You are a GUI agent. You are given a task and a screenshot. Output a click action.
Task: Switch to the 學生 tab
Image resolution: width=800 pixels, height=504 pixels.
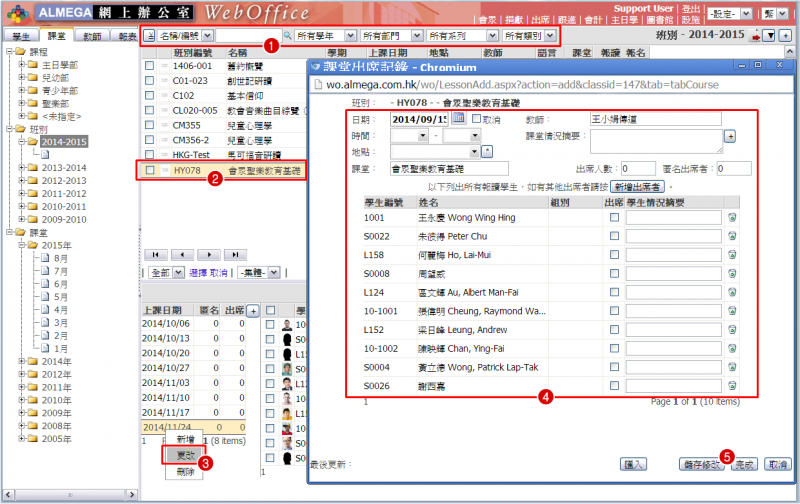21,36
